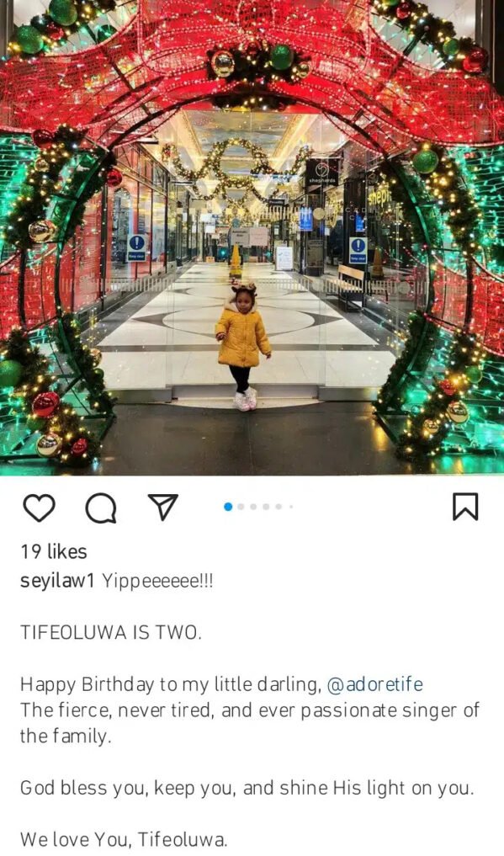
Task: Open the seyilaw1 profile from the caption
Action: coord(57,581)
